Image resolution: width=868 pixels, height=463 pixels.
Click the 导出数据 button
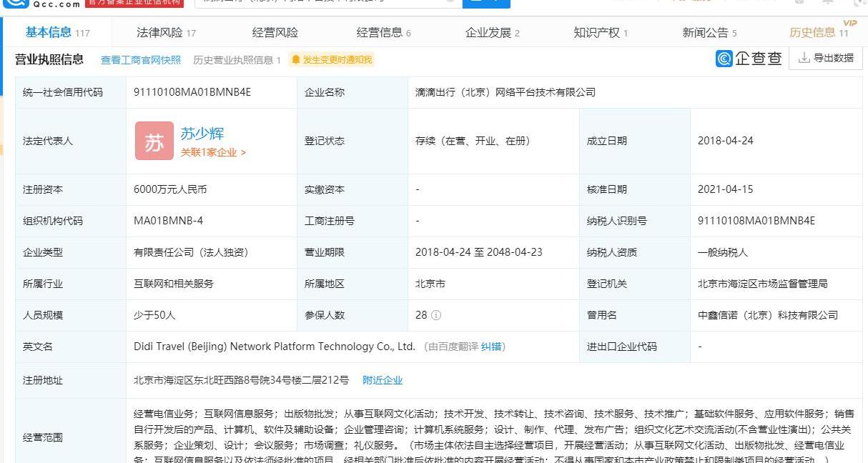[826, 58]
